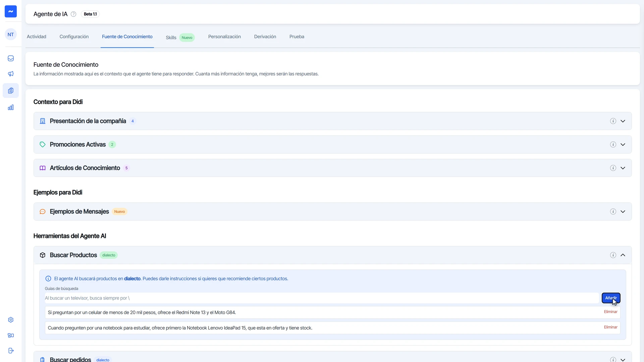Click the Añadir button
This screenshot has height=362, width=644.
click(611, 298)
